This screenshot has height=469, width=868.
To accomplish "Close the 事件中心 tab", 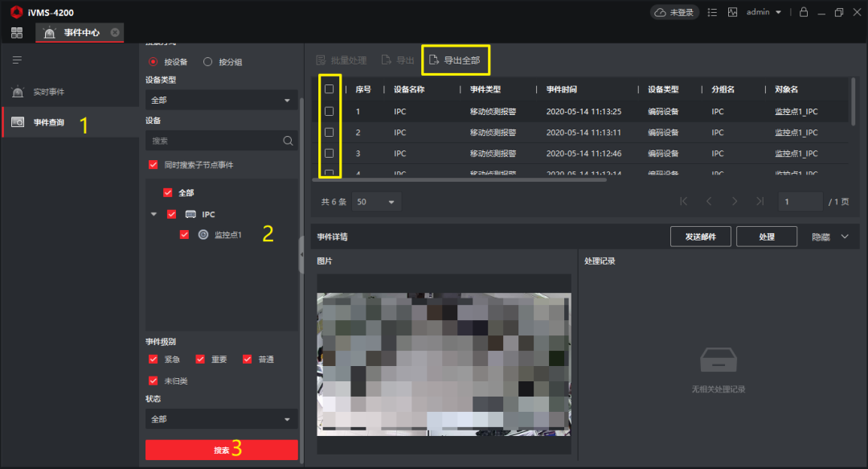I will tap(115, 33).
